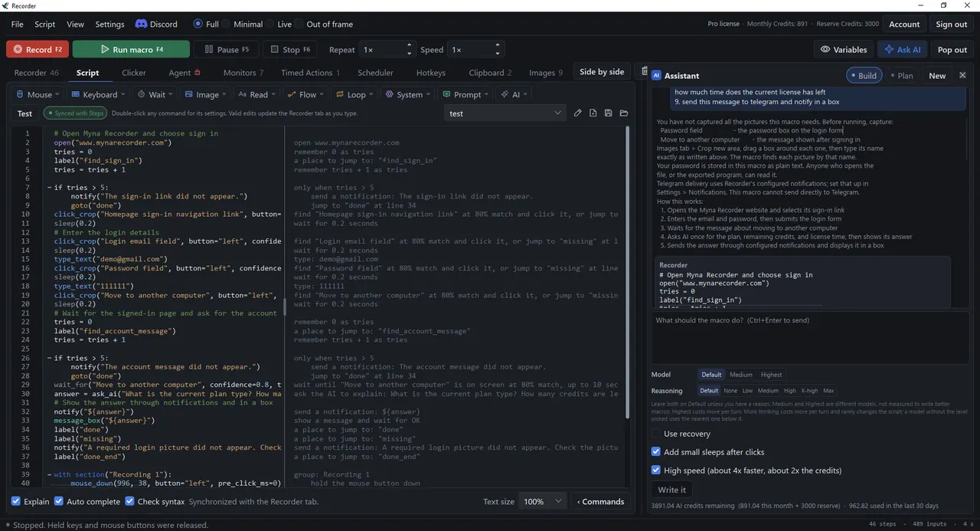The height and width of the screenshot is (531, 980).
Task: Close the Assistant panel
Action: click(962, 76)
